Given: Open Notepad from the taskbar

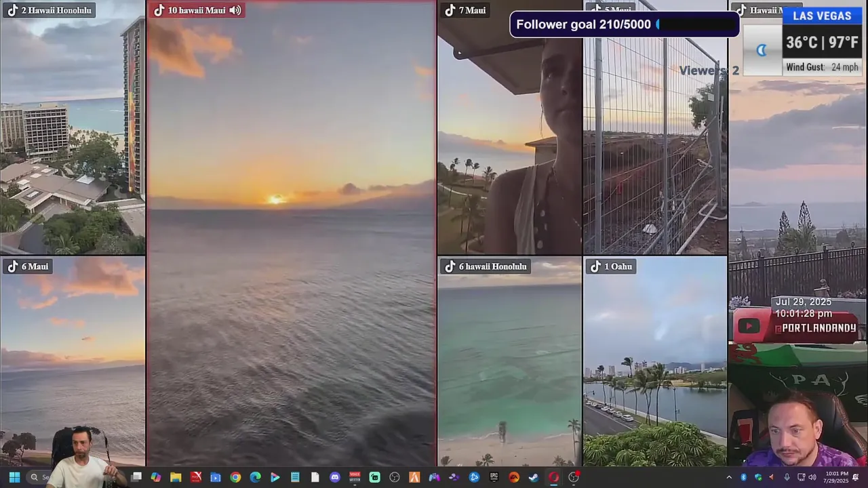Looking at the screenshot, I should [295, 477].
